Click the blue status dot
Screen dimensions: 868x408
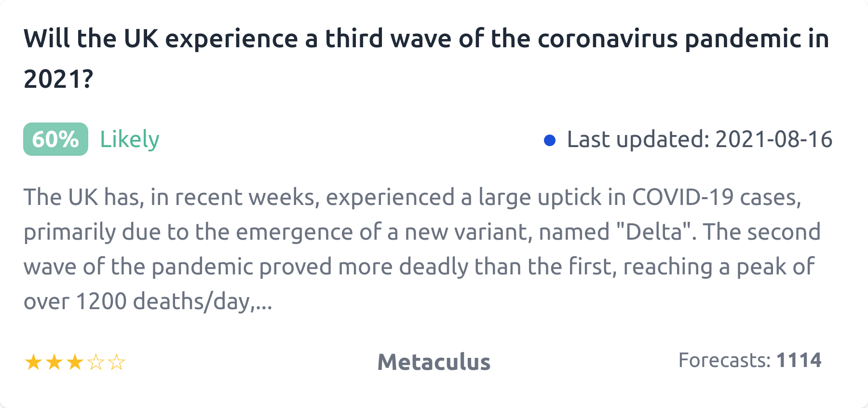click(549, 140)
